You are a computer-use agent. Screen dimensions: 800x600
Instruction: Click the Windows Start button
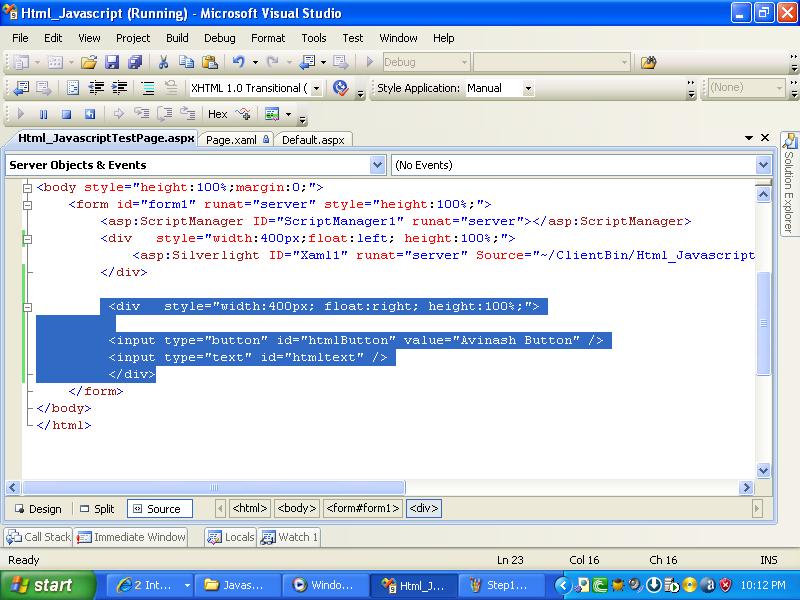point(48,585)
